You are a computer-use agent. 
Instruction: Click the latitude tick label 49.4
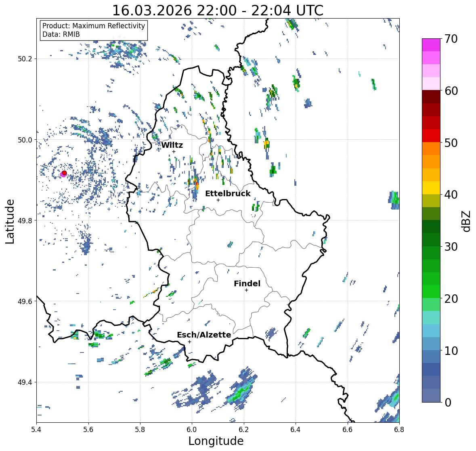(x=25, y=382)
